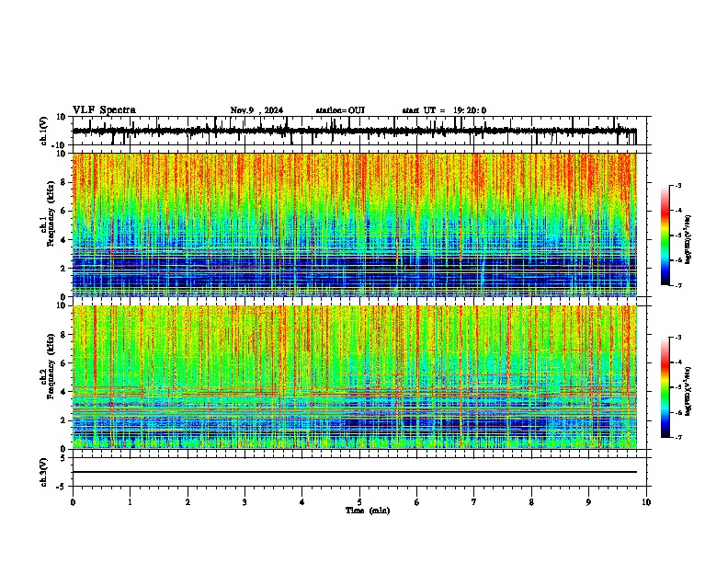Click the "station=OUI" header label
Image resolution: width=728 pixels, height=563 pixels.
[340, 110]
